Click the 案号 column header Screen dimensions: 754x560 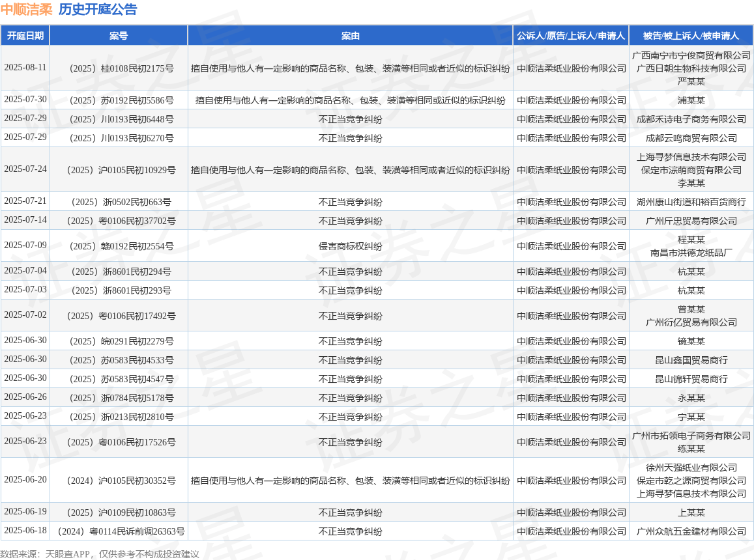[x=119, y=36]
